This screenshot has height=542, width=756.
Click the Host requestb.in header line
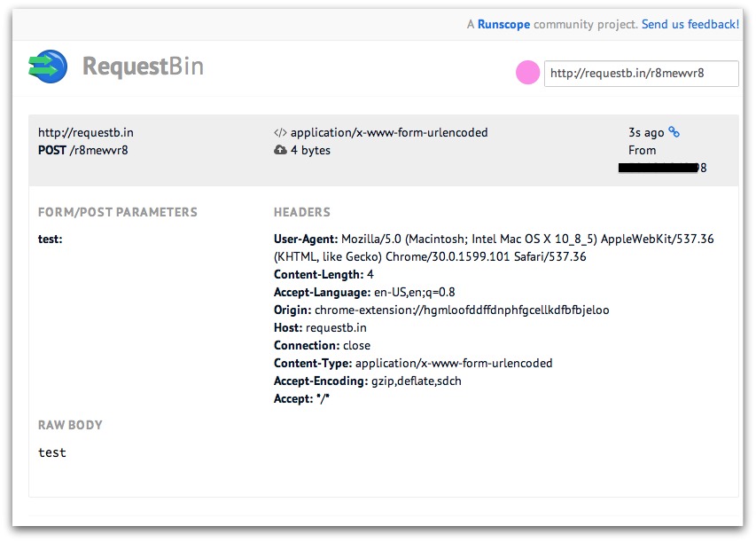(320, 327)
